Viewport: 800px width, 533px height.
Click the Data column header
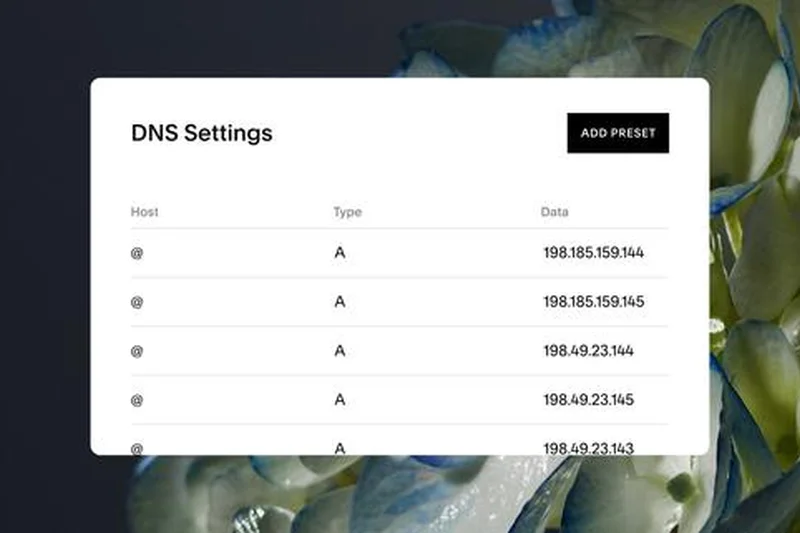pos(555,212)
